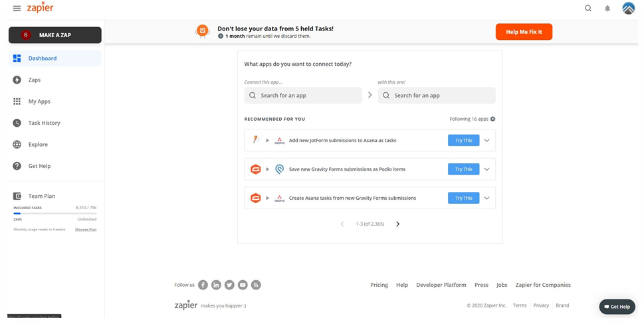
Task: Click the included tasks usage progress bar
Action: point(55,213)
